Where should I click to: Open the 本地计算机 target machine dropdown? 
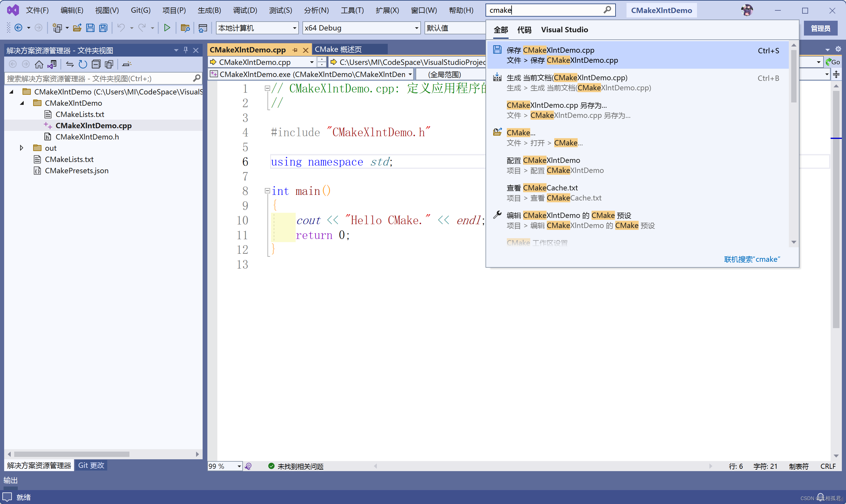294,28
